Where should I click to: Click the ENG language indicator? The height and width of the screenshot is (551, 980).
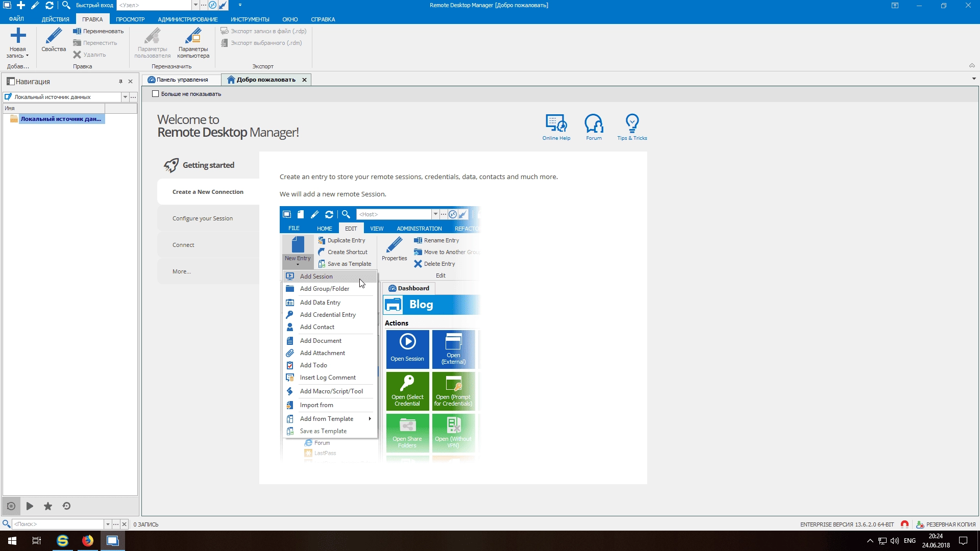tap(910, 541)
